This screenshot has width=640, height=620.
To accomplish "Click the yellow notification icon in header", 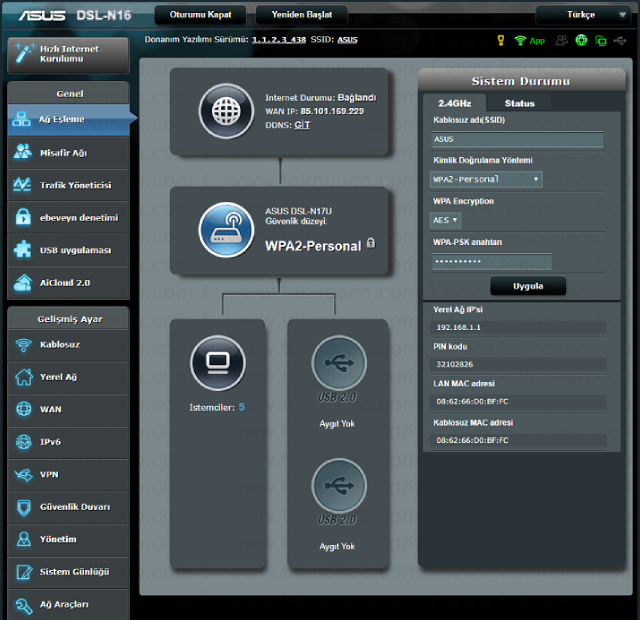I will click(501, 40).
